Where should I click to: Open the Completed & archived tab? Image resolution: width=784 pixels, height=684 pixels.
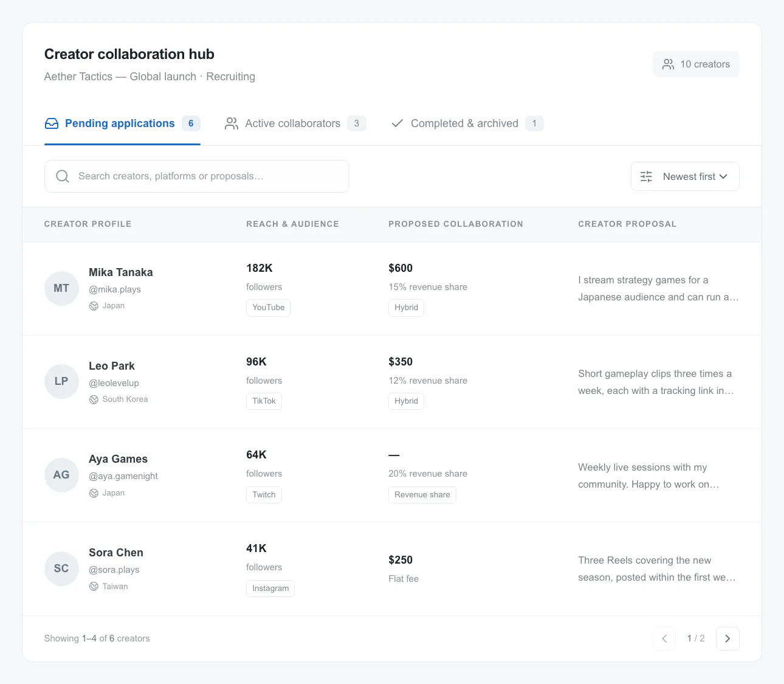pyautogui.click(x=467, y=123)
